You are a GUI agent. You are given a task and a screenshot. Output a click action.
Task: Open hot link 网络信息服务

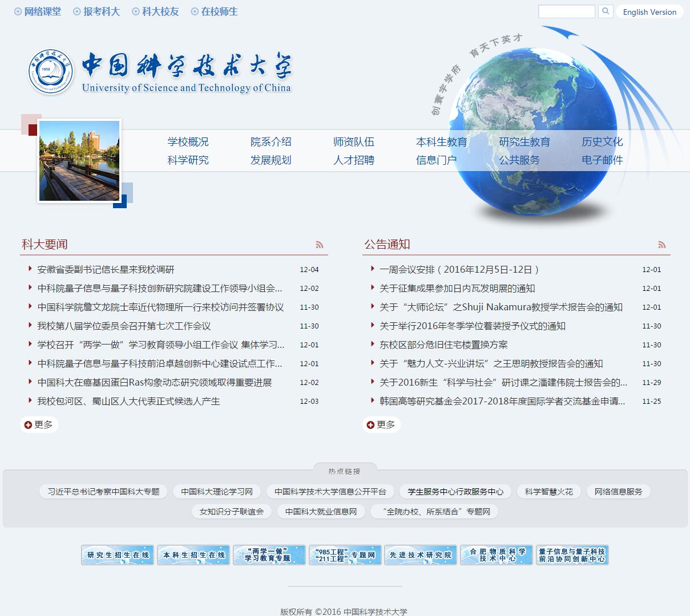point(619,492)
